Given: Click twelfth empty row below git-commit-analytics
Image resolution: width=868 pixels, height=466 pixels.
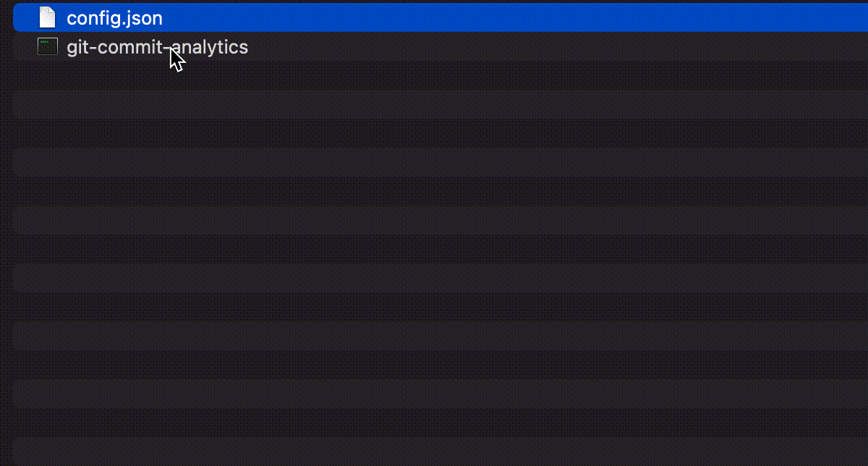Looking at the screenshot, I should point(441,394).
